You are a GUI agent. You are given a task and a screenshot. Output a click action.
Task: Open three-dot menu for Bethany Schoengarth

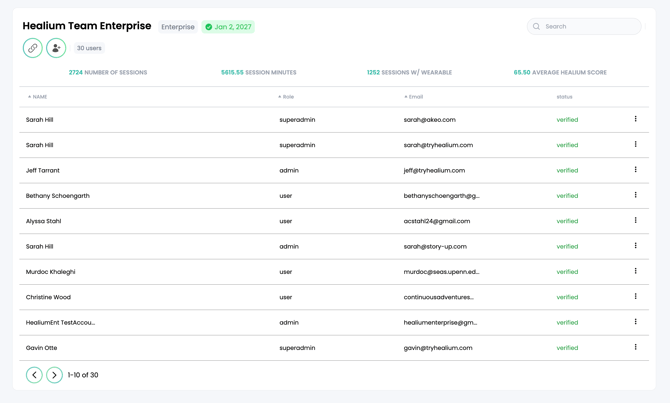point(635,195)
